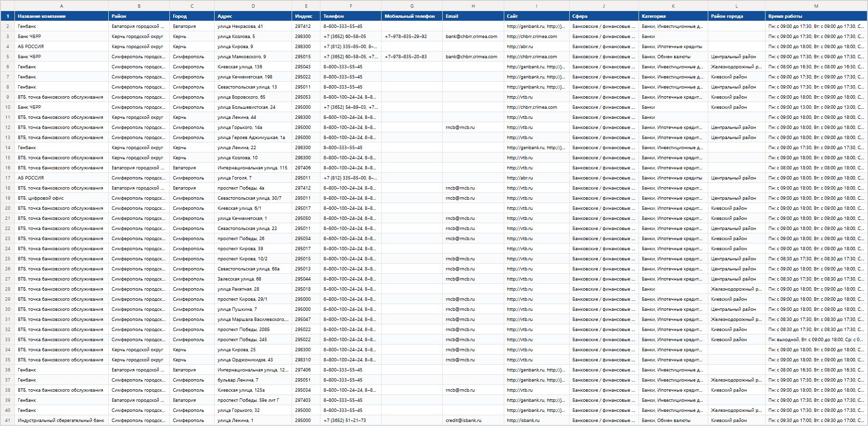Click the 'Email' header cell

click(473, 16)
